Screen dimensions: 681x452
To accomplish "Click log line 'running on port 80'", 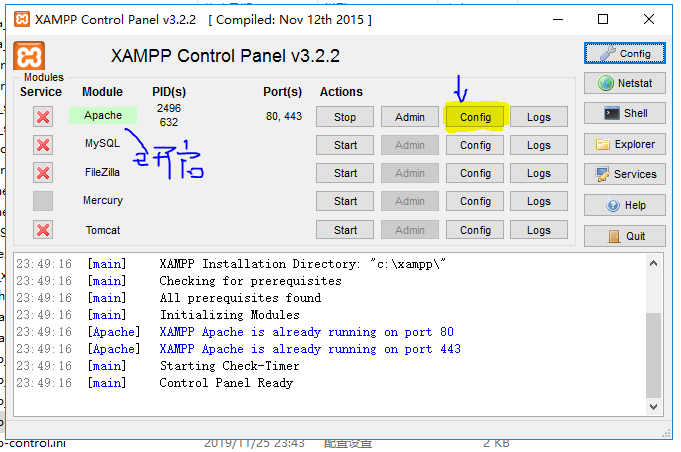I will 306,332.
